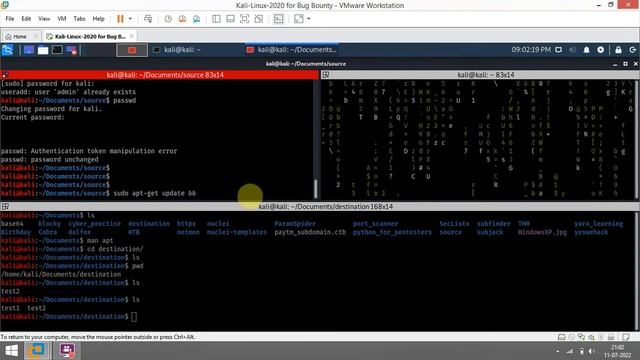Click the VMware CD/DVD status icon
Image resolution: width=640 pixels, height=360 pixels.
coord(571,337)
